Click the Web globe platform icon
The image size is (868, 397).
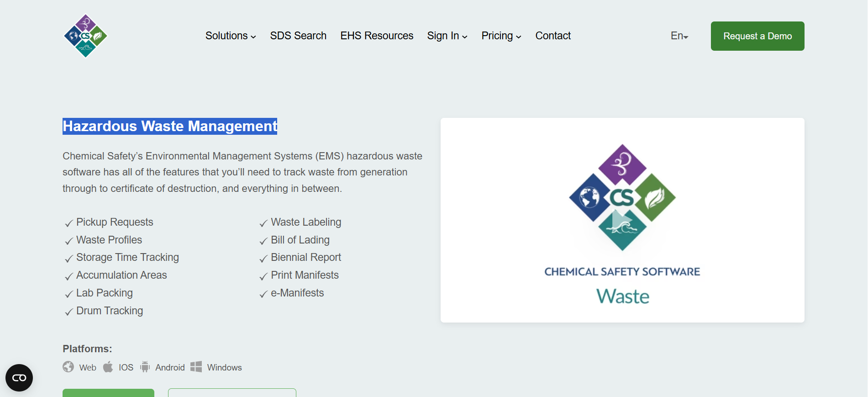[x=68, y=367]
